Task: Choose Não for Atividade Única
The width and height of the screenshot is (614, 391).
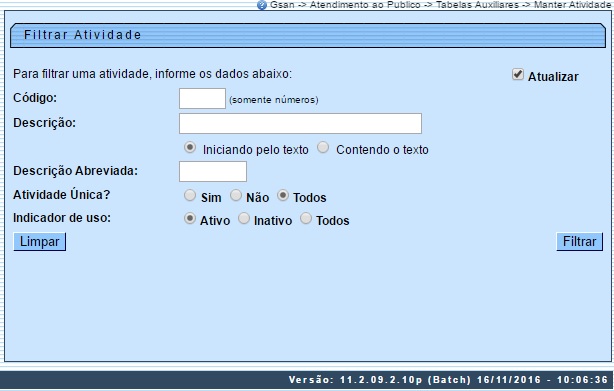Action: click(x=236, y=195)
